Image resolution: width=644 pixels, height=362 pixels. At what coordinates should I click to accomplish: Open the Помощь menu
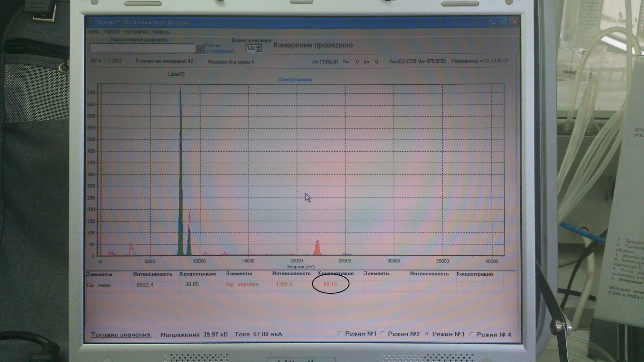pos(161,32)
